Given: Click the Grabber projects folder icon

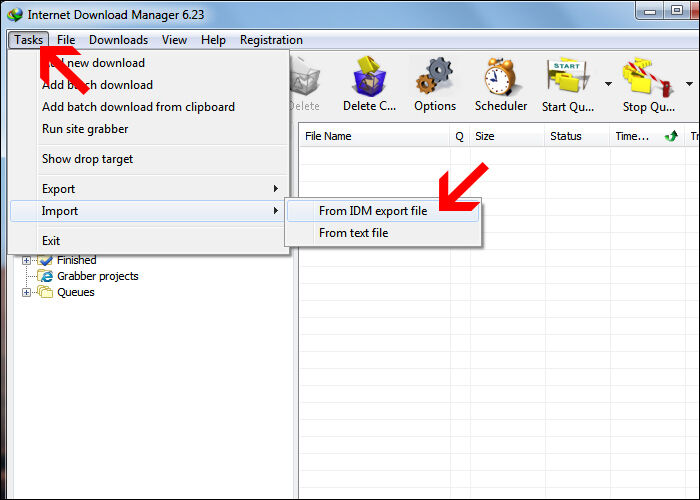Looking at the screenshot, I should click(45, 276).
